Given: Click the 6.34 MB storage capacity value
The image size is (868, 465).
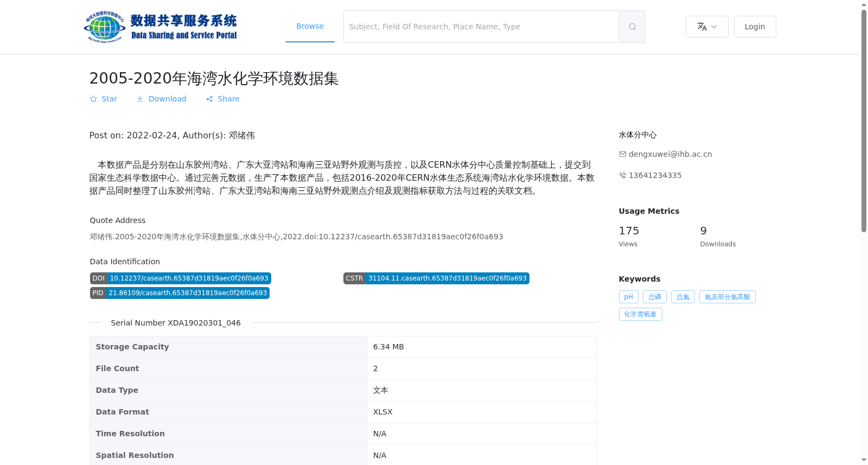Looking at the screenshot, I should (388, 347).
